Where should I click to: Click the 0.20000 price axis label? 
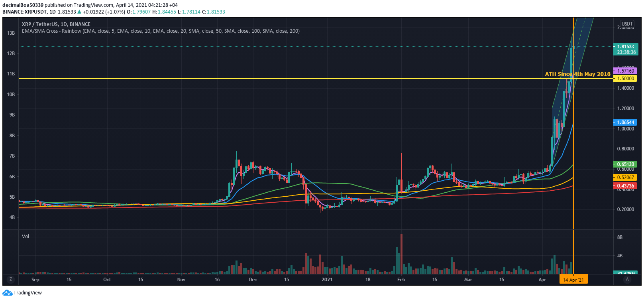click(x=626, y=209)
